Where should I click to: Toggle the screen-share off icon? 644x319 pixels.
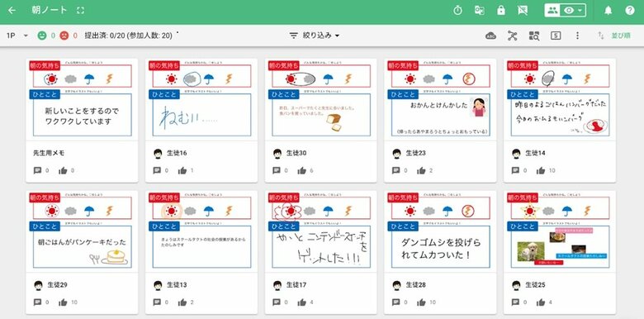click(523, 11)
